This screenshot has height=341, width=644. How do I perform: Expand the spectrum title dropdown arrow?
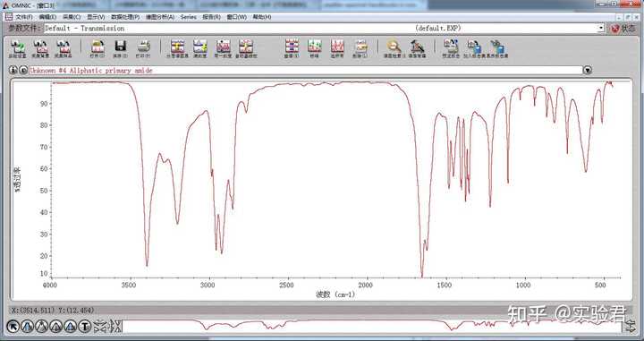[x=588, y=70]
